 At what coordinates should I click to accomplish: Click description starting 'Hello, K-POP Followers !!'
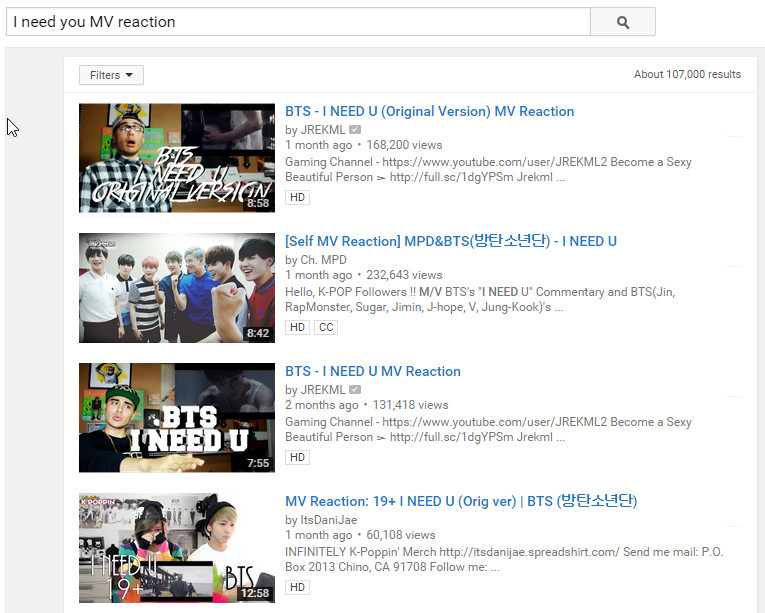click(480, 299)
